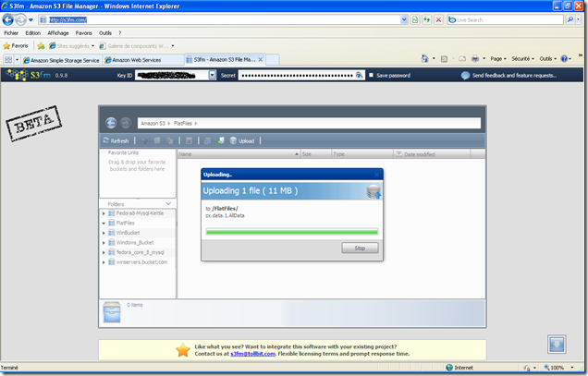Click the browser Back button
Screen dimensions: 588x376
8,19
